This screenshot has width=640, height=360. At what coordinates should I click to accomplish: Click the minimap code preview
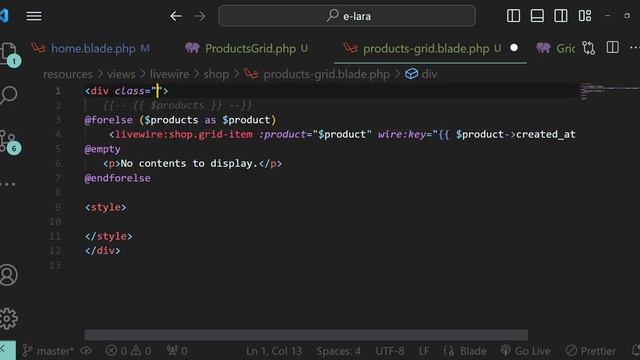610,91
